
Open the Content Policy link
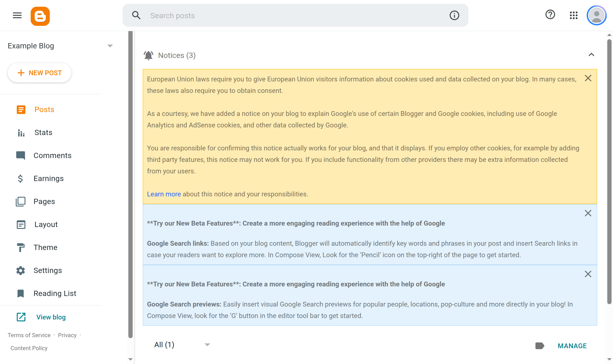[29, 348]
